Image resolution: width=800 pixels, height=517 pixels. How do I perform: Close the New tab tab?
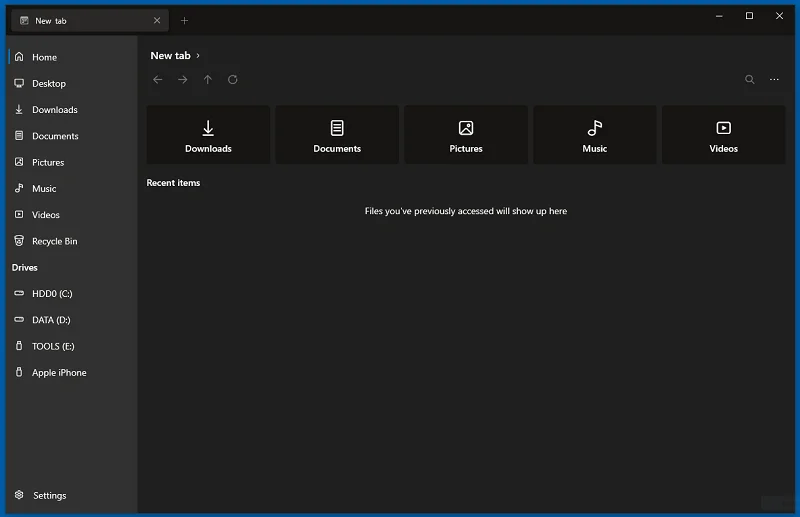[x=157, y=20]
